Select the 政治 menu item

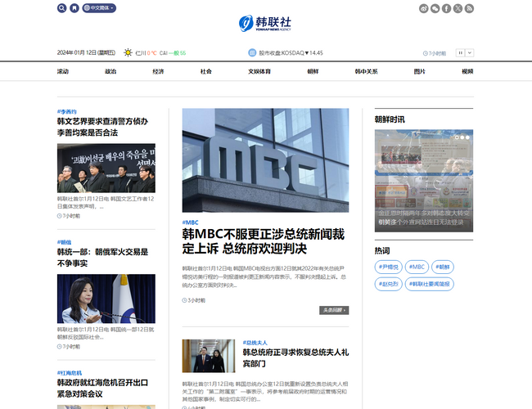(x=110, y=72)
